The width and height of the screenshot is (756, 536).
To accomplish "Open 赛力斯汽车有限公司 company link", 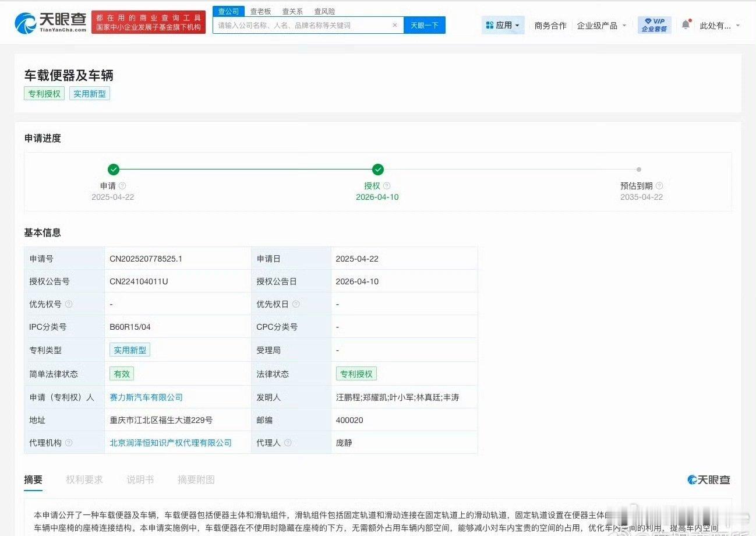I will [x=146, y=397].
